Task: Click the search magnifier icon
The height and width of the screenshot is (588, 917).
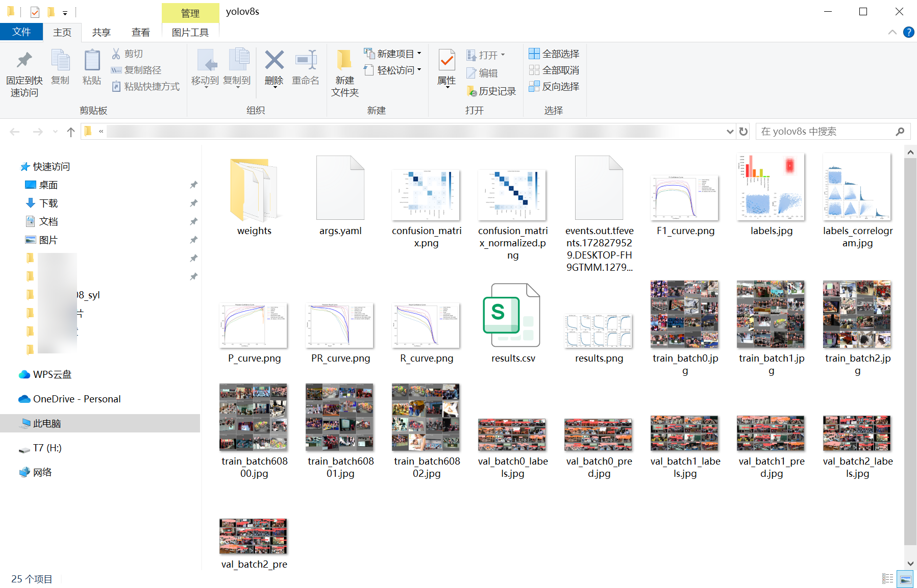Action: click(900, 132)
